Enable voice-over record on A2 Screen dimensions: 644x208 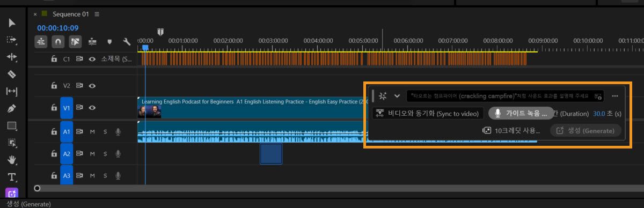click(118, 153)
